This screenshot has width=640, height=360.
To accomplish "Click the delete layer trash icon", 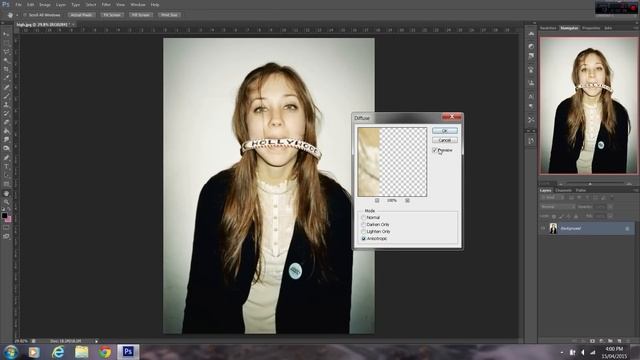I will click(x=629, y=340).
